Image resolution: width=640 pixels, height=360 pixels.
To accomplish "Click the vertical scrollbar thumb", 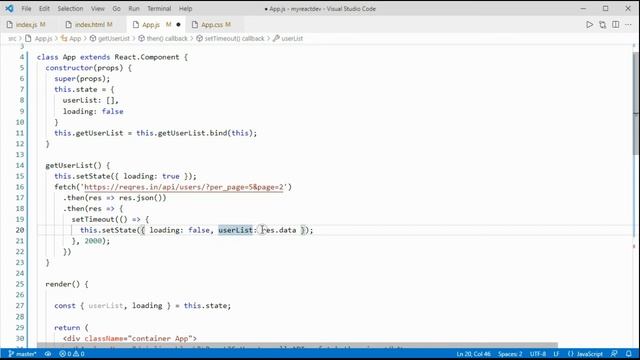I will click(636, 104).
